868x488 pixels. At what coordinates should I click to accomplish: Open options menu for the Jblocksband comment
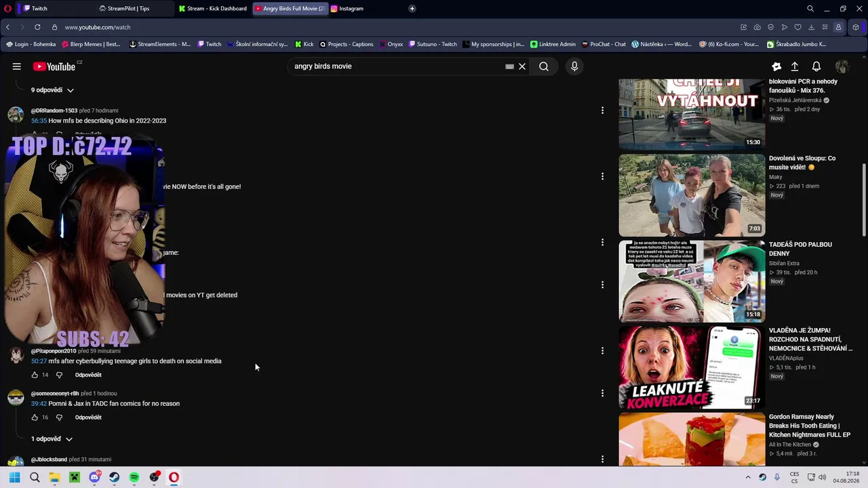(602, 460)
